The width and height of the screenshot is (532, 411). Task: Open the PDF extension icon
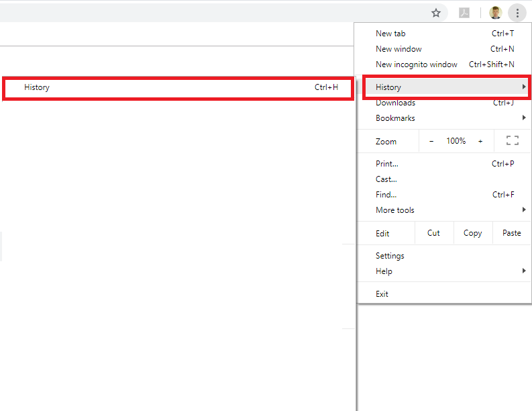pos(464,13)
